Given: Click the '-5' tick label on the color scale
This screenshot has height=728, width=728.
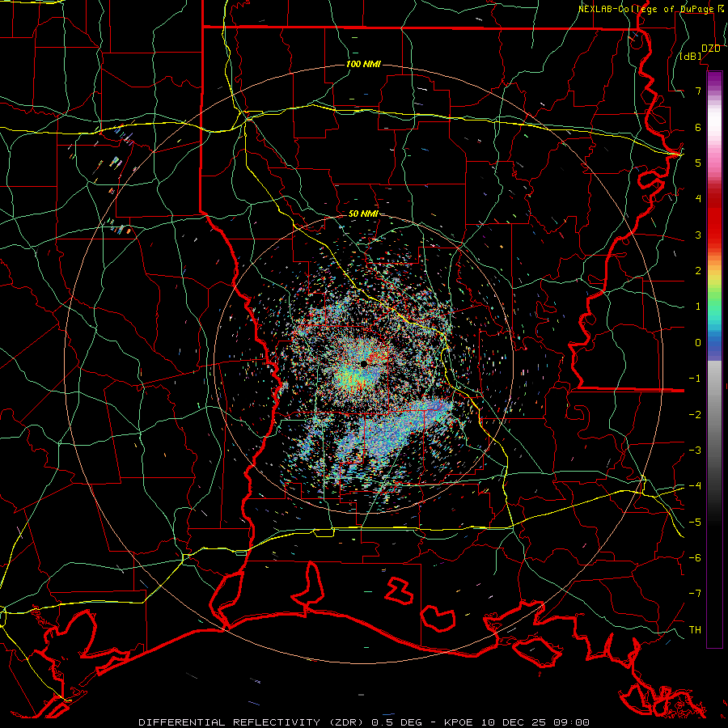Looking at the screenshot, I should click(x=695, y=523).
